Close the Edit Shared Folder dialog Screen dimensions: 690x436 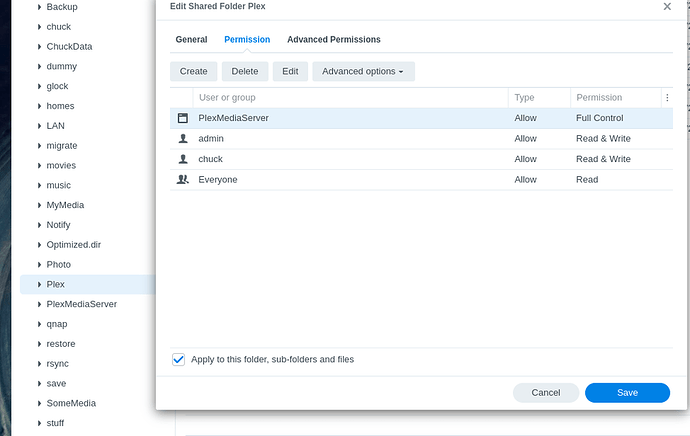click(x=667, y=7)
